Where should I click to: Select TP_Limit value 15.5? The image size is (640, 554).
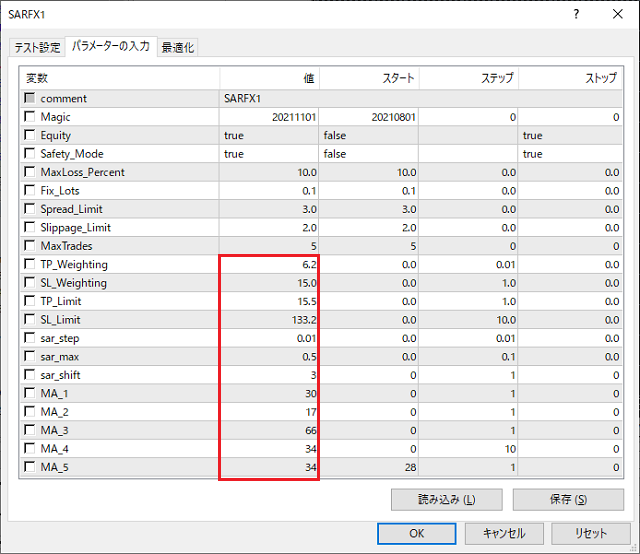(269, 301)
